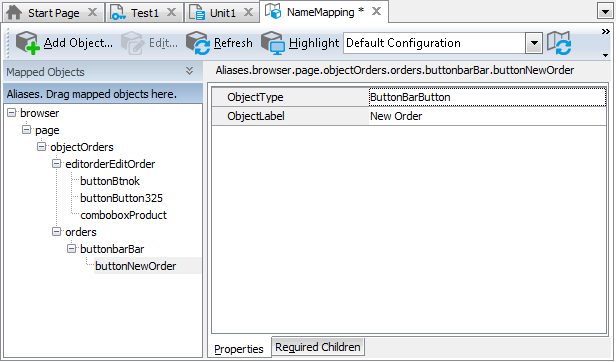Switch to the Test1 tab
This screenshot has height=362, width=616.
tap(144, 13)
